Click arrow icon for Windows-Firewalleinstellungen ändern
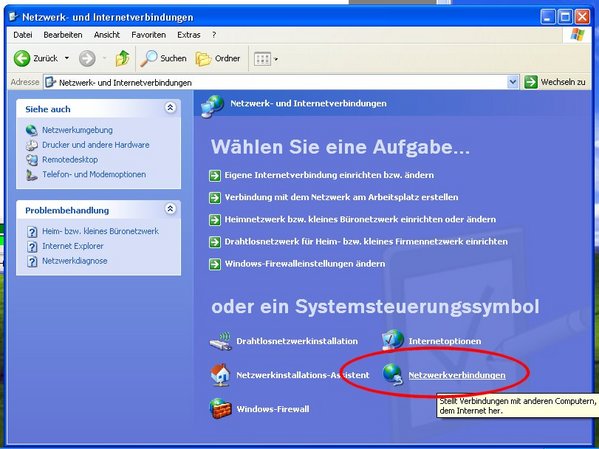This screenshot has width=599, height=449. pos(215,264)
